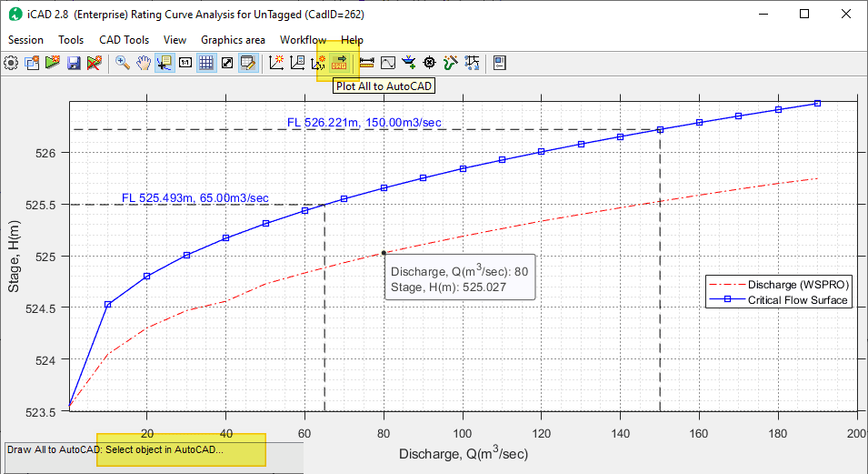Click the save floppy disk icon
Viewport: 868px width, 474px height.
(74, 63)
